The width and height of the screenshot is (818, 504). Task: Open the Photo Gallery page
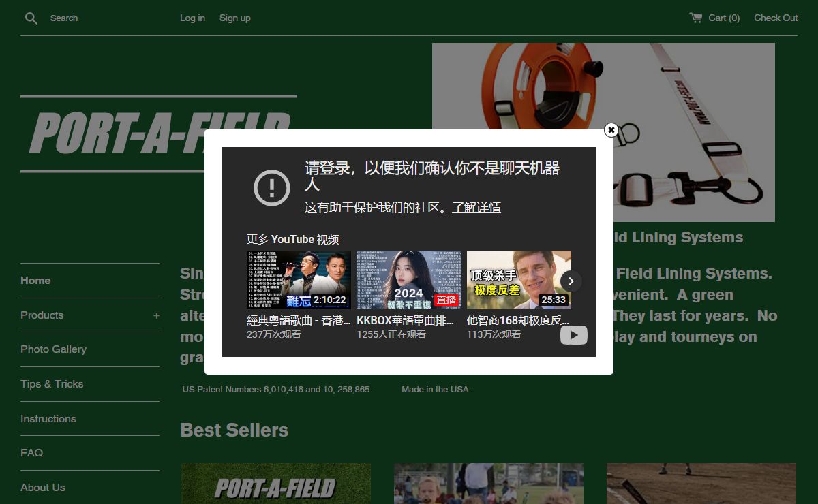pyautogui.click(x=53, y=349)
